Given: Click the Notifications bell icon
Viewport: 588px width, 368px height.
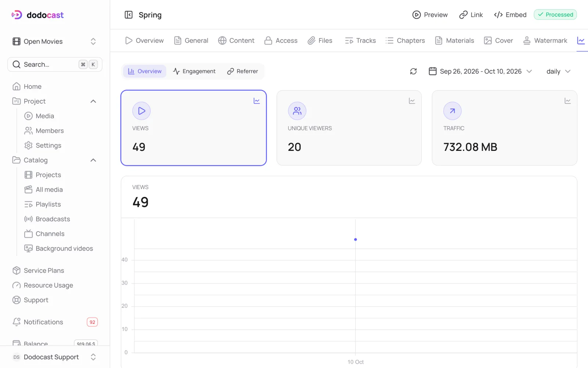Looking at the screenshot, I should tap(17, 322).
